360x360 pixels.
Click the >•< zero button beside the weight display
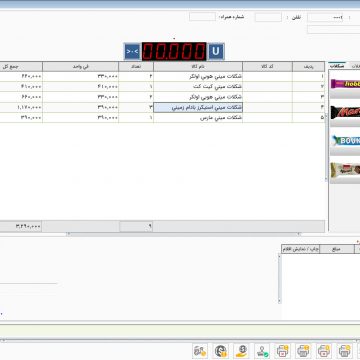pyautogui.click(x=132, y=51)
